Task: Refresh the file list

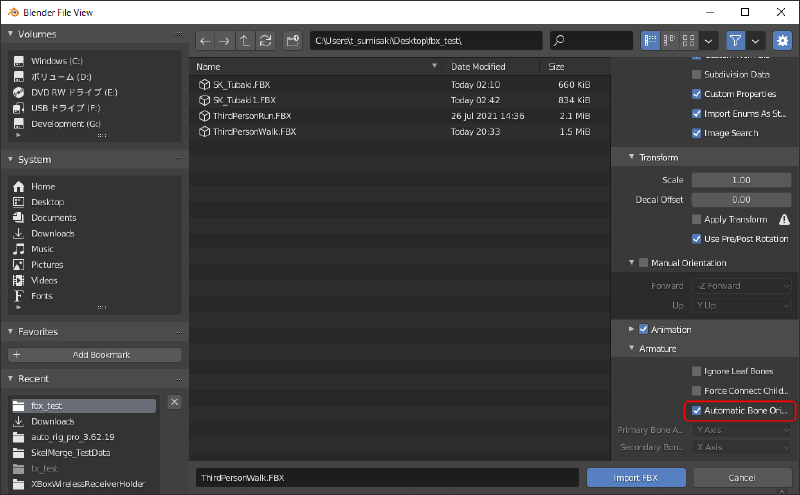Action: coord(265,40)
